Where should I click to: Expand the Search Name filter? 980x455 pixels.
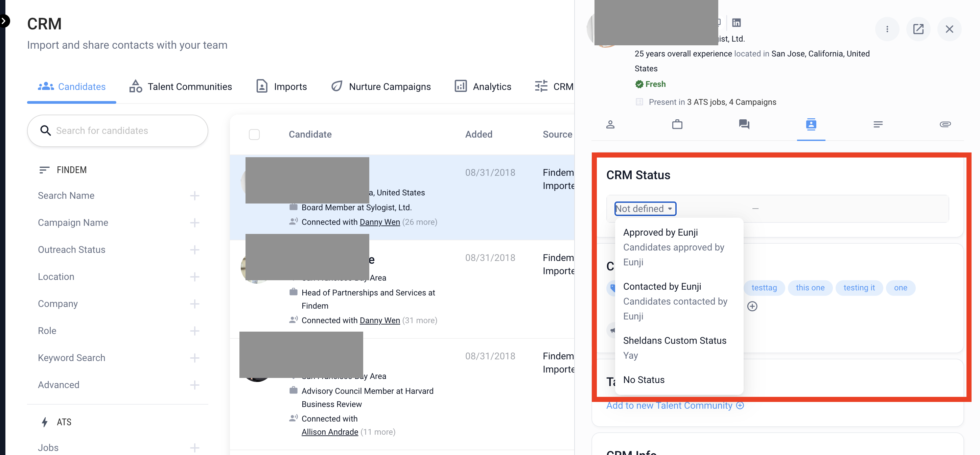[194, 195]
